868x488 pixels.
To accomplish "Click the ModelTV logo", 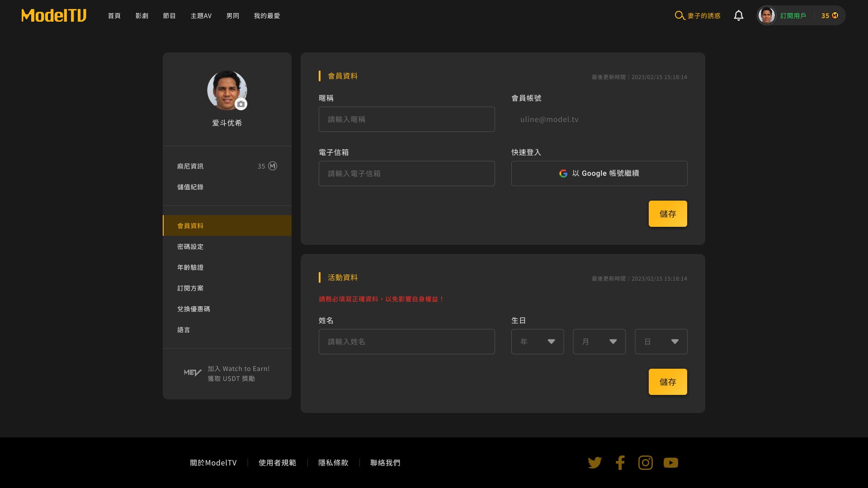I will [x=54, y=15].
